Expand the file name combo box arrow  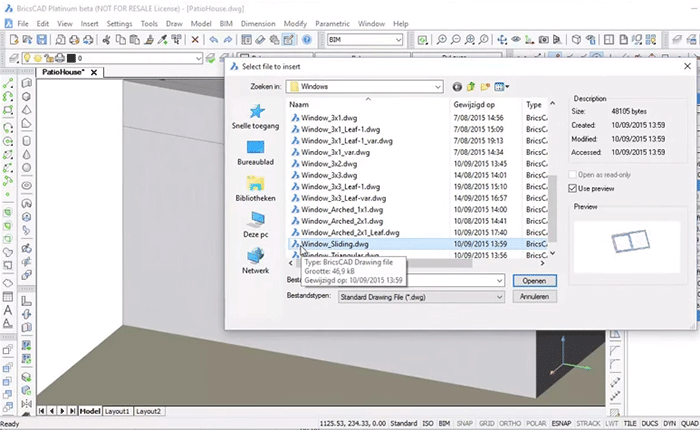499,280
